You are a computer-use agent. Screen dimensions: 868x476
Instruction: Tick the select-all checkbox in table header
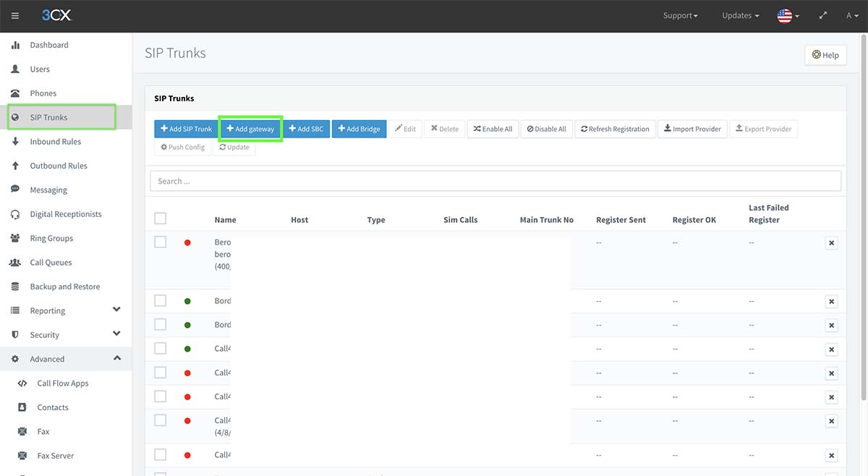coord(161,218)
